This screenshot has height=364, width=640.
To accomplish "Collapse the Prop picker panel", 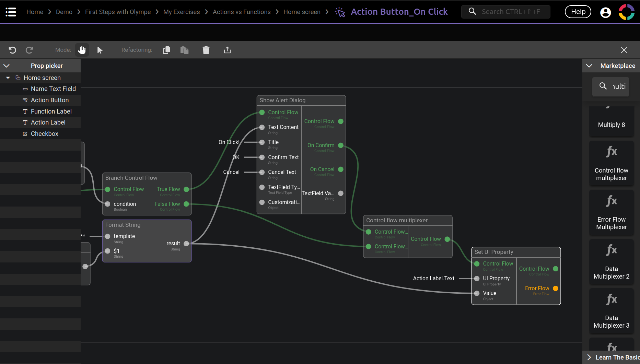I will click(7, 66).
